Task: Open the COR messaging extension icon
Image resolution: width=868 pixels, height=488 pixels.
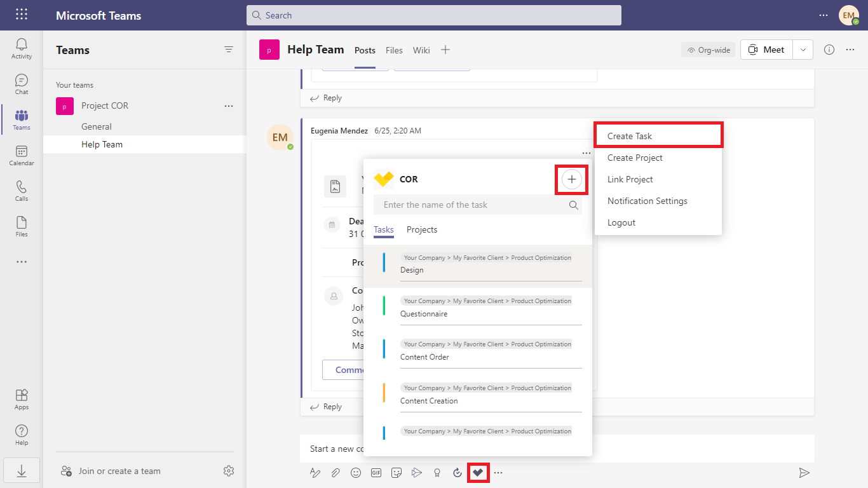Action: point(478,472)
